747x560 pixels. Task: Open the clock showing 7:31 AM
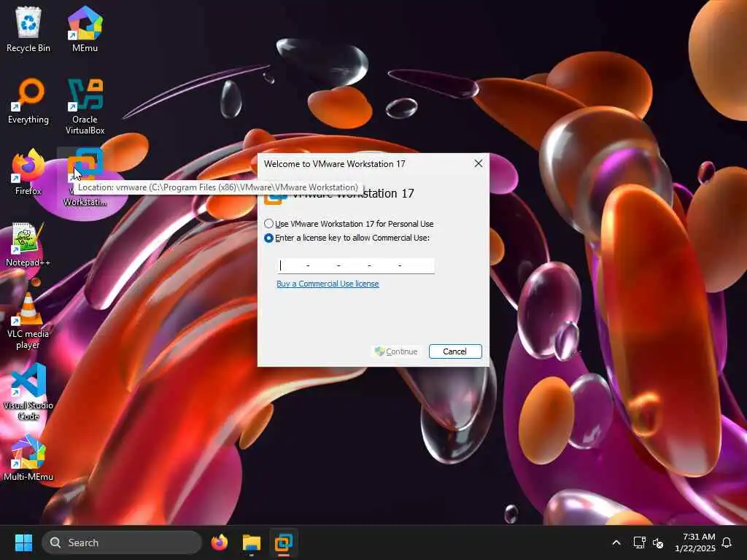(x=694, y=542)
